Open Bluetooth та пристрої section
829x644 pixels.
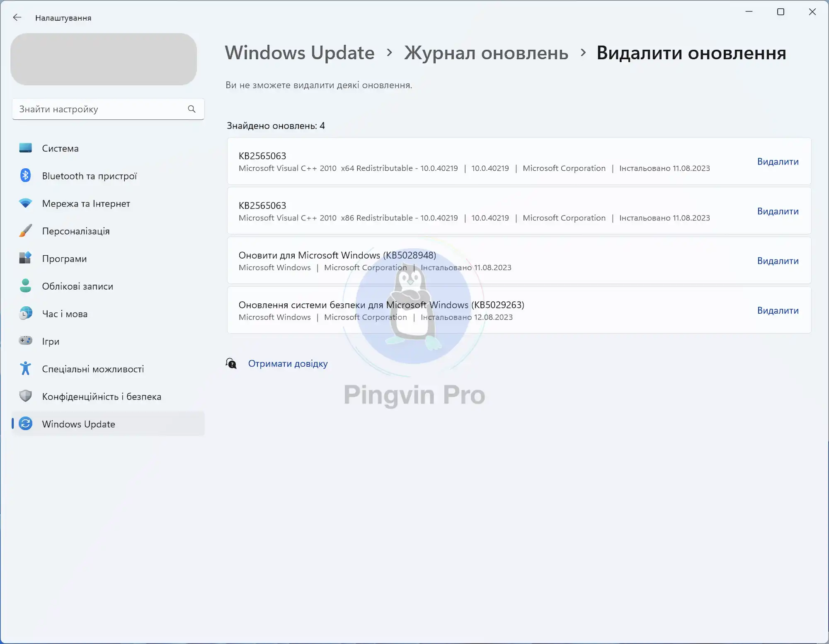pos(108,176)
